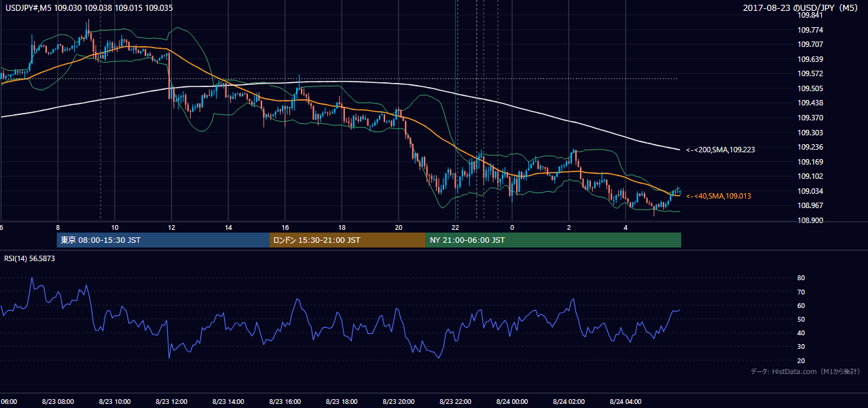Viewport: 868px width, 408px height.
Task: Click the 8/23 08:00 time axis label
Action: click(x=57, y=401)
